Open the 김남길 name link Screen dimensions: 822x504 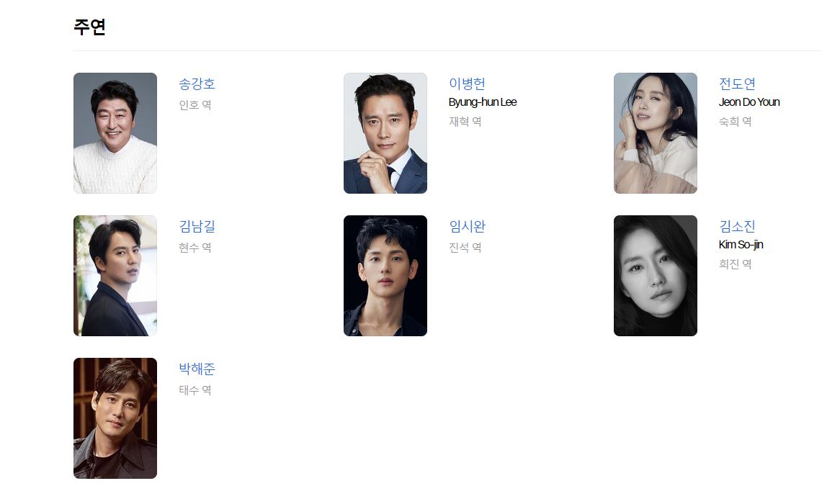coord(197,226)
